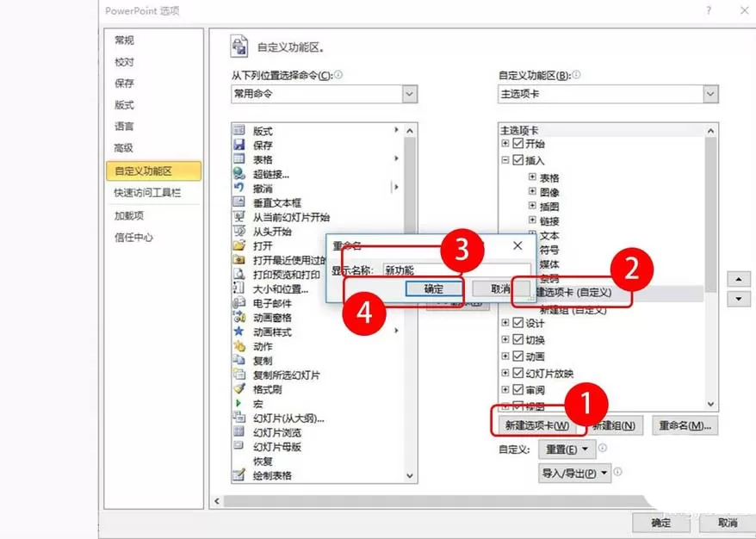Click the 版式 layout command icon

click(239, 130)
